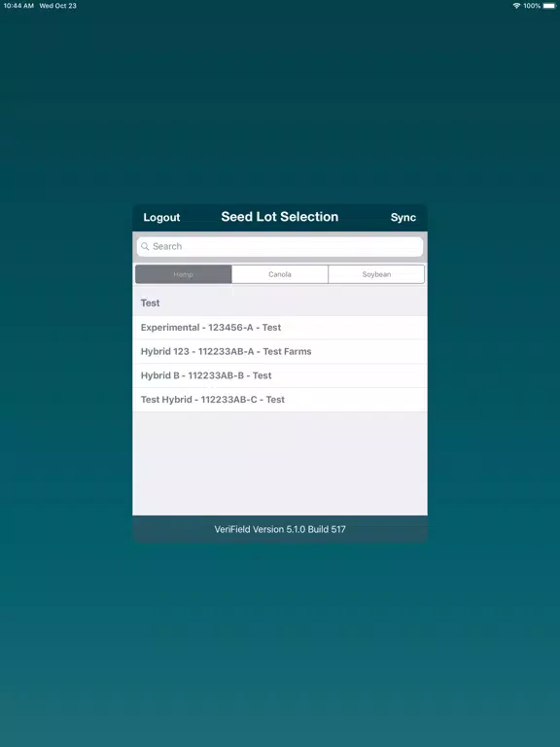Tap Sync to synchronize seed lots
The width and height of the screenshot is (560, 747).
(403, 217)
